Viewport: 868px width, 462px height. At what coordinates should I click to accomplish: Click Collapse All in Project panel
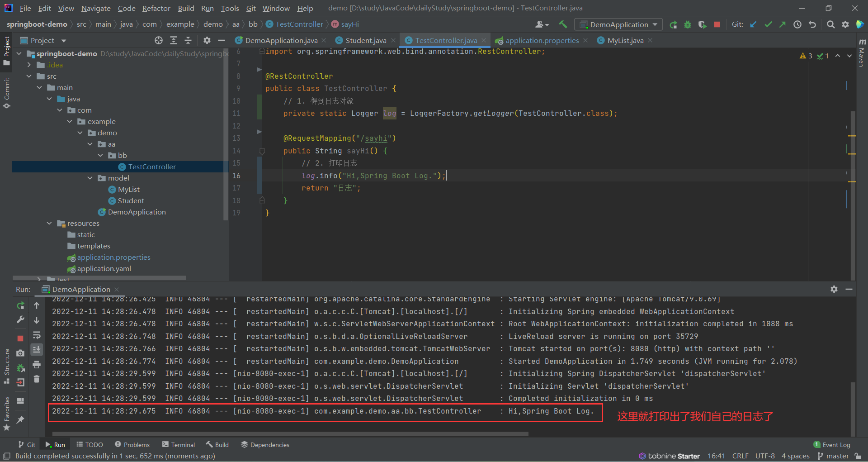188,40
